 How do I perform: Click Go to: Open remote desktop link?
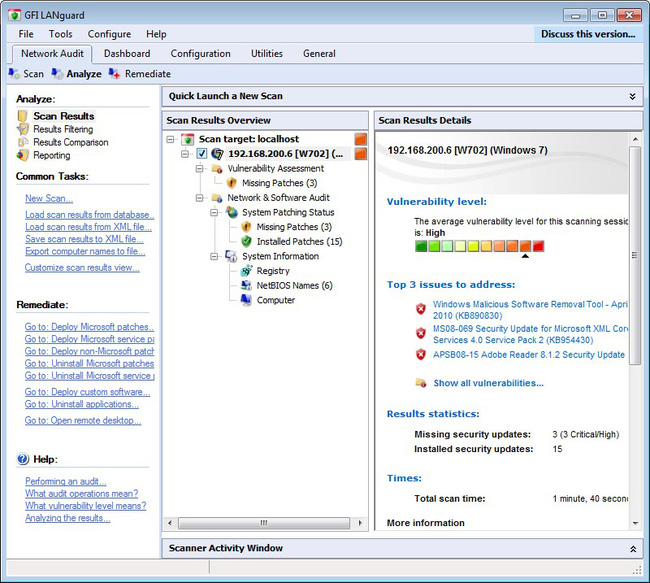(x=83, y=420)
